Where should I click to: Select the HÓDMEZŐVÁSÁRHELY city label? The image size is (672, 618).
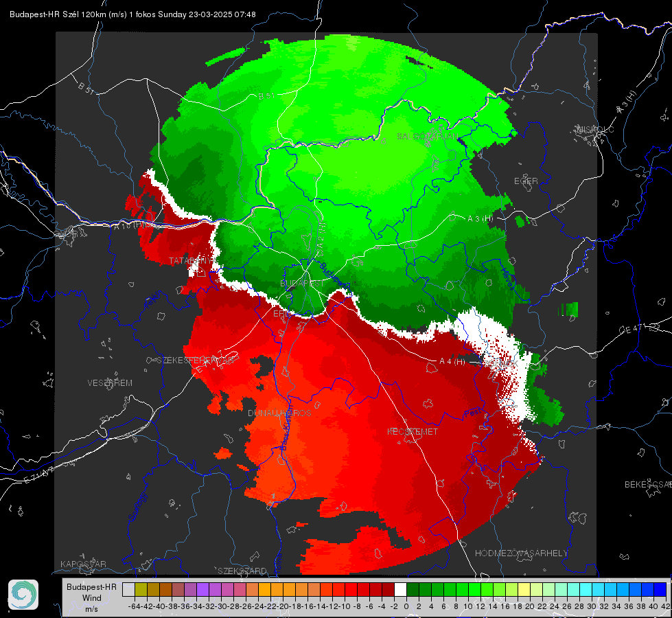coord(522,553)
